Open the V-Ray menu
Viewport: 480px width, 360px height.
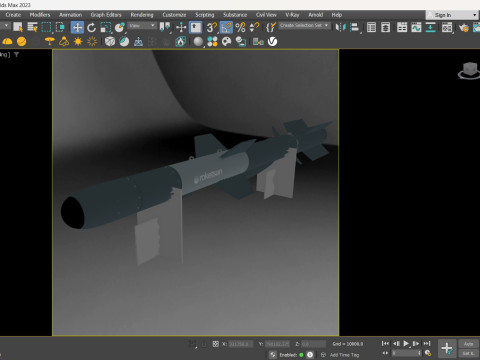(x=292, y=15)
